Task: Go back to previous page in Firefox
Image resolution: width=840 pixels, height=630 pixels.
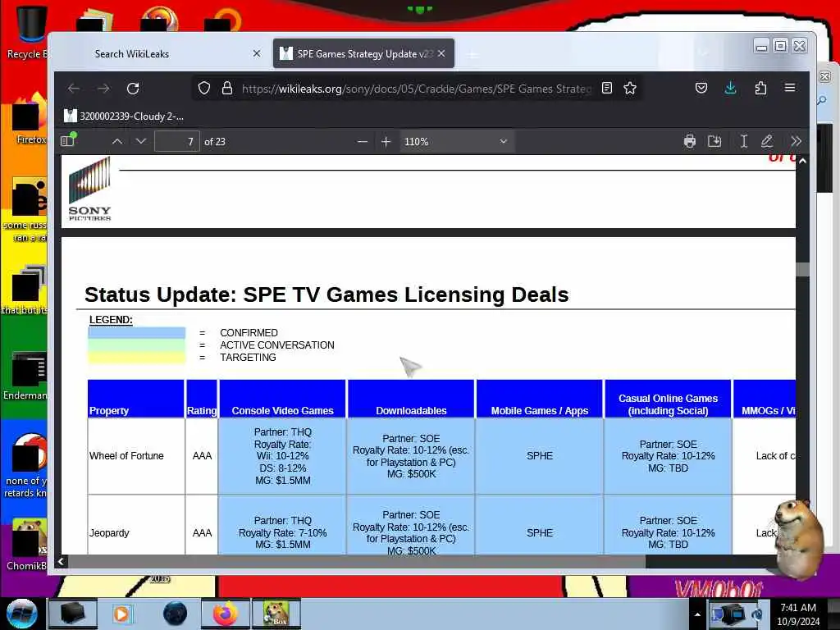Action: click(x=74, y=89)
